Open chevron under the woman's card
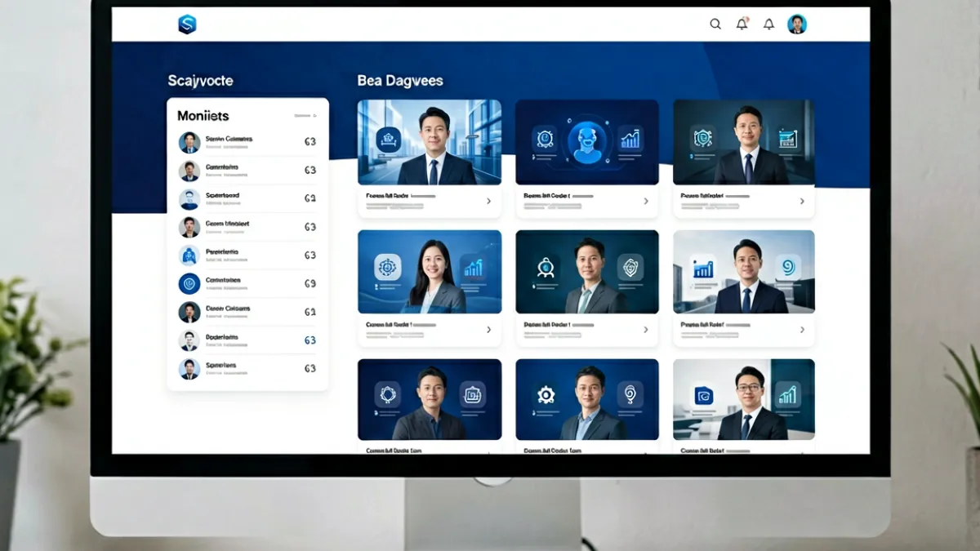 coord(488,330)
